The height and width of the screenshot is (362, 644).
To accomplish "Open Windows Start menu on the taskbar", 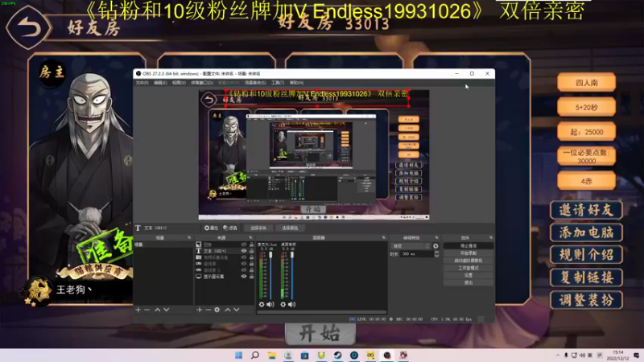I will (x=238, y=356).
